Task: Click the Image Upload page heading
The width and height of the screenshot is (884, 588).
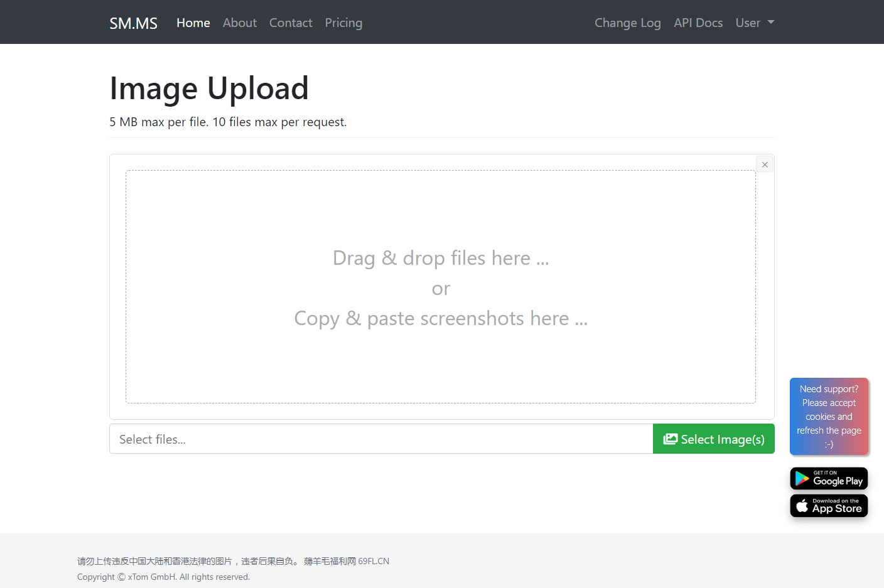Action: point(209,88)
